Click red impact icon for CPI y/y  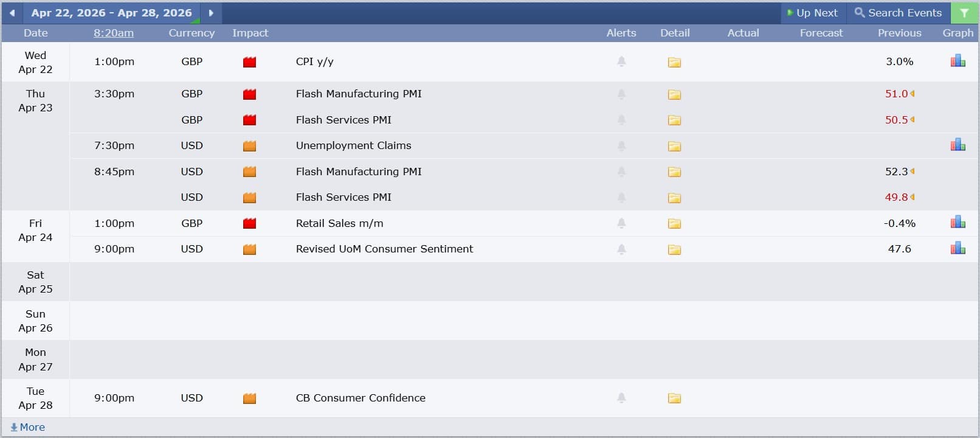pos(249,62)
